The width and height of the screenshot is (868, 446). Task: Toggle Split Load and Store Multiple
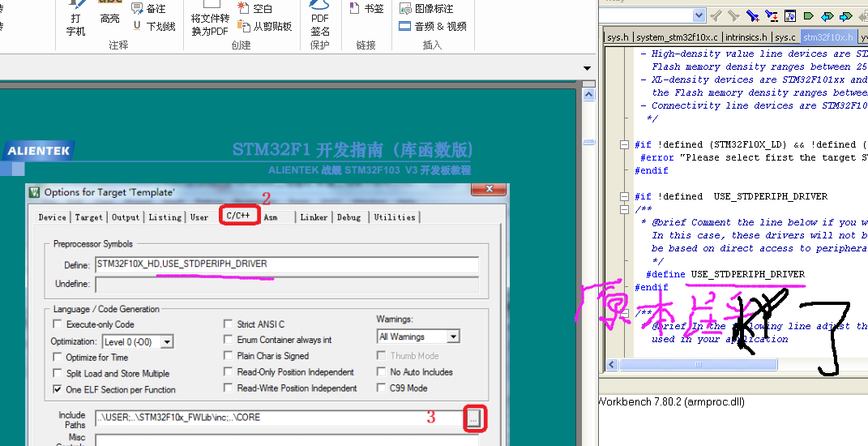pyautogui.click(x=57, y=373)
